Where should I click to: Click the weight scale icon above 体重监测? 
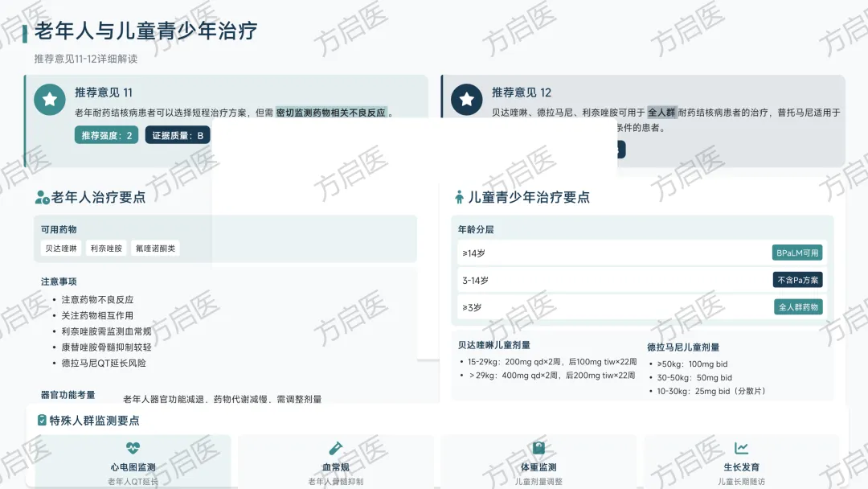point(538,447)
